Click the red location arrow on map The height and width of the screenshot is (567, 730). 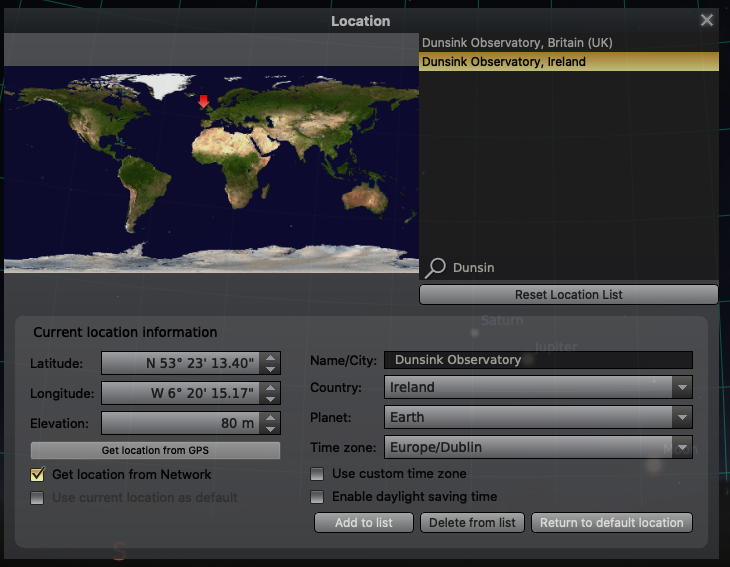pos(203,101)
